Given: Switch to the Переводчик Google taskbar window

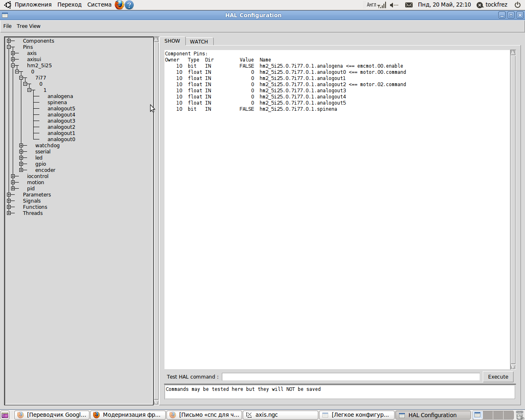Looking at the screenshot, I should point(52,415).
